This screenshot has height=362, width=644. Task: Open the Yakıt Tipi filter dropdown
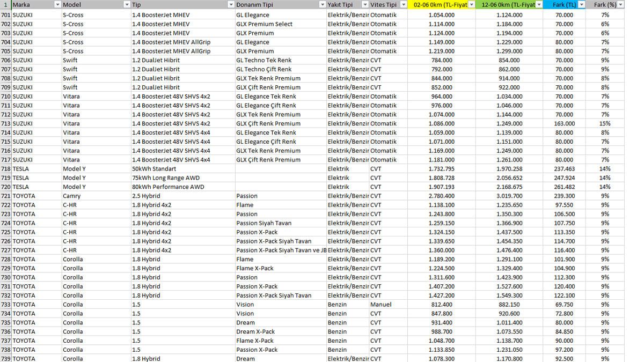point(365,5)
